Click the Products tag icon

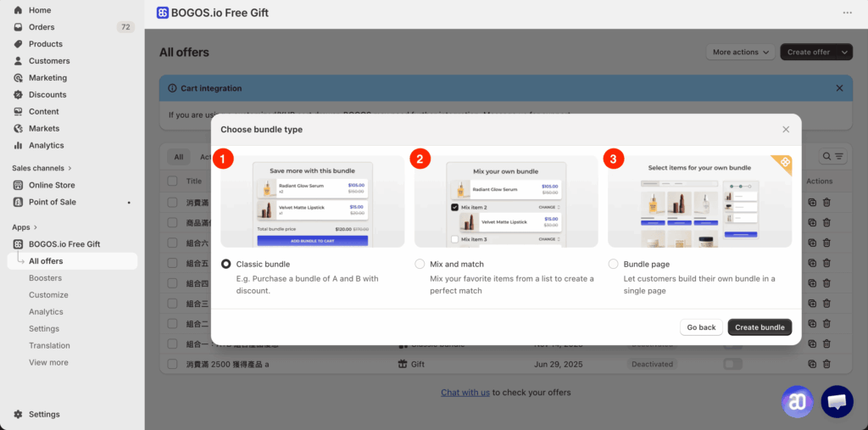point(19,44)
